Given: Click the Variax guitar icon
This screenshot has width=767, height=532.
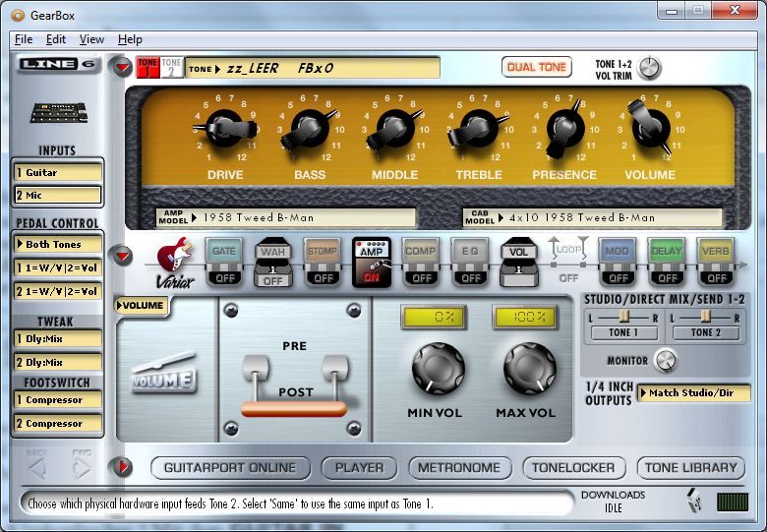Looking at the screenshot, I should pos(175,263).
